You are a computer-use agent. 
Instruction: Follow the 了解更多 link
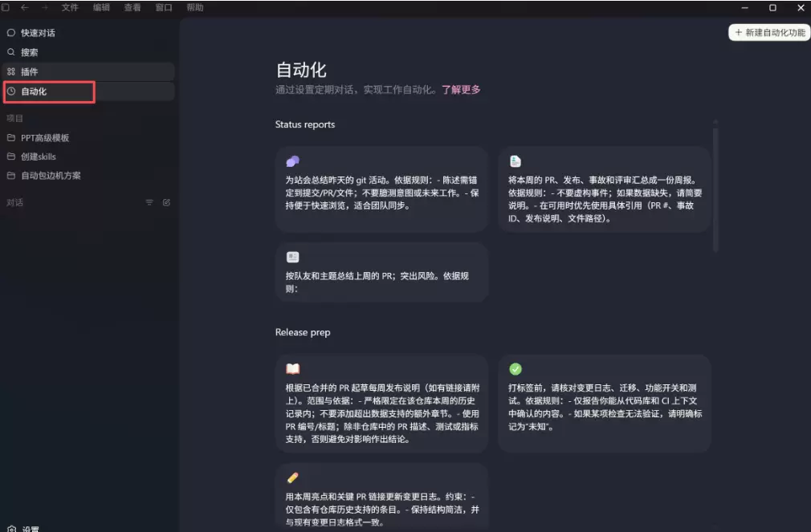click(461, 90)
